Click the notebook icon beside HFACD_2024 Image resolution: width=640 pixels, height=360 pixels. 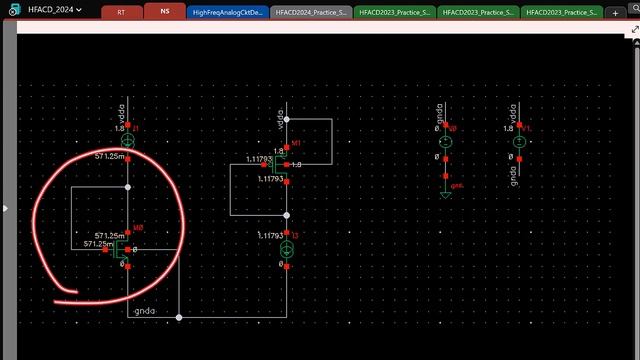click(x=14, y=9)
